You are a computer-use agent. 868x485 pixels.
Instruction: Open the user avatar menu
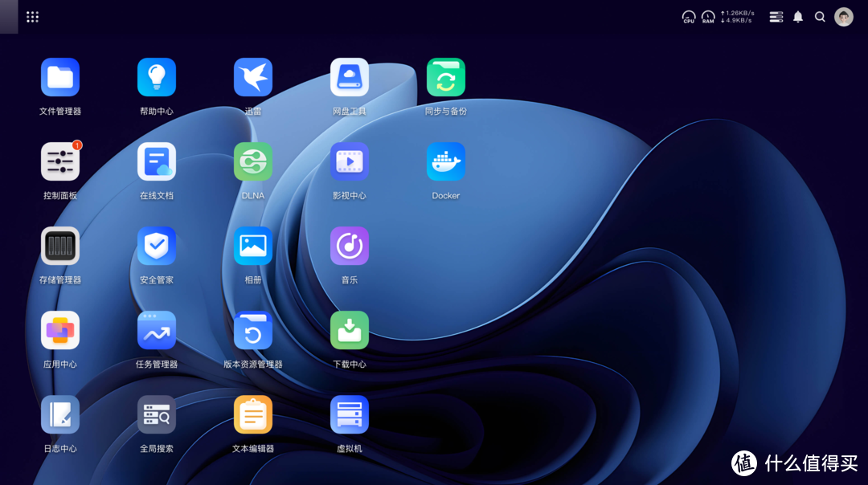(x=844, y=17)
